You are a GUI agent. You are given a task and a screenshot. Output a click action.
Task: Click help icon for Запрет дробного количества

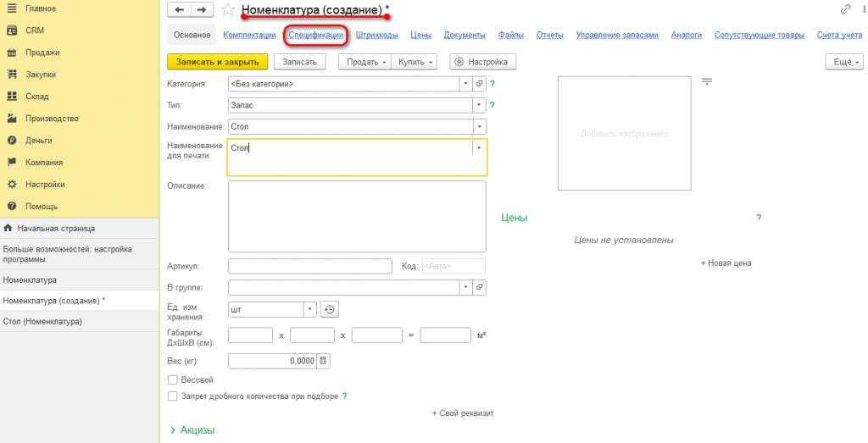[344, 396]
